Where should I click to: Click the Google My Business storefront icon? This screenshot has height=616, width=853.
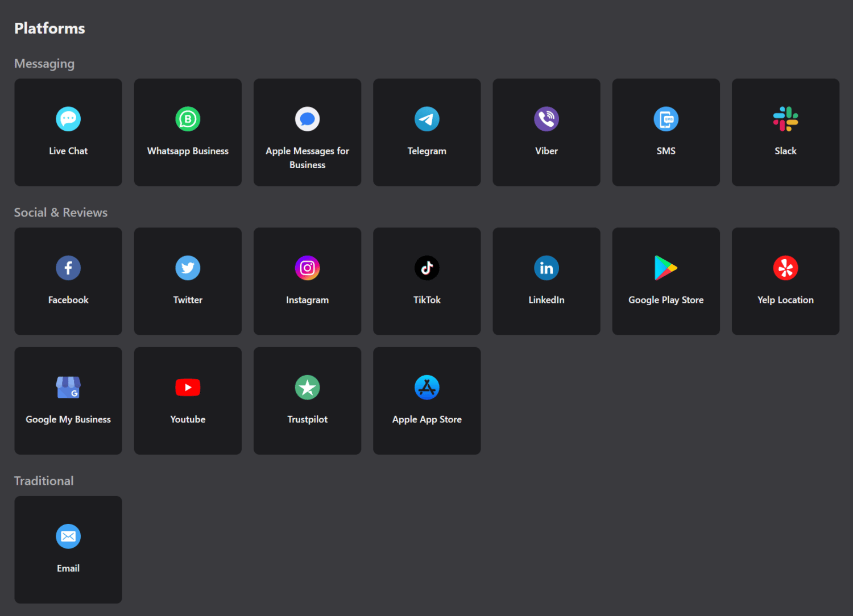68,387
